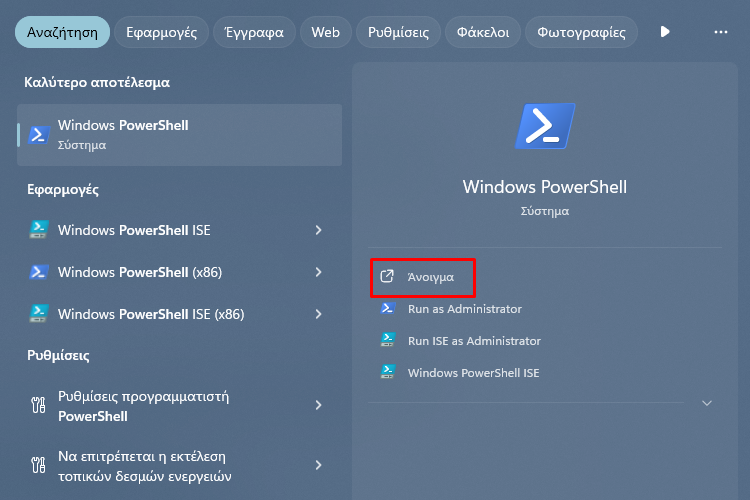This screenshot has width=750, height=500.
Task: Click the more options three-dots icon
Action: (x=721, y=32)
